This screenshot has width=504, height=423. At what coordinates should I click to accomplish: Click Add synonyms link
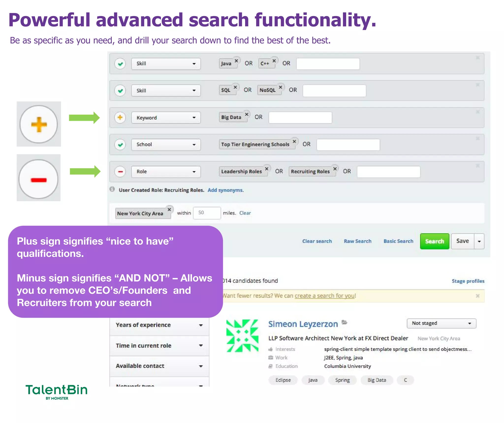pyautogui.click(x=225, y=190)
